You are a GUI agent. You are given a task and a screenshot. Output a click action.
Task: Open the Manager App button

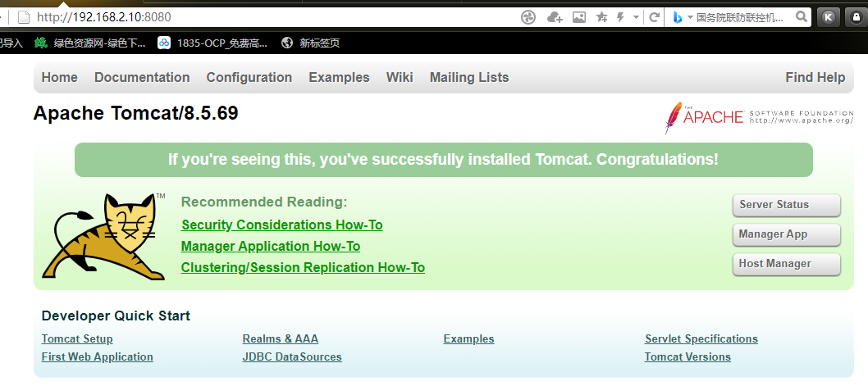pyautogui.click(x=787, y=234)
